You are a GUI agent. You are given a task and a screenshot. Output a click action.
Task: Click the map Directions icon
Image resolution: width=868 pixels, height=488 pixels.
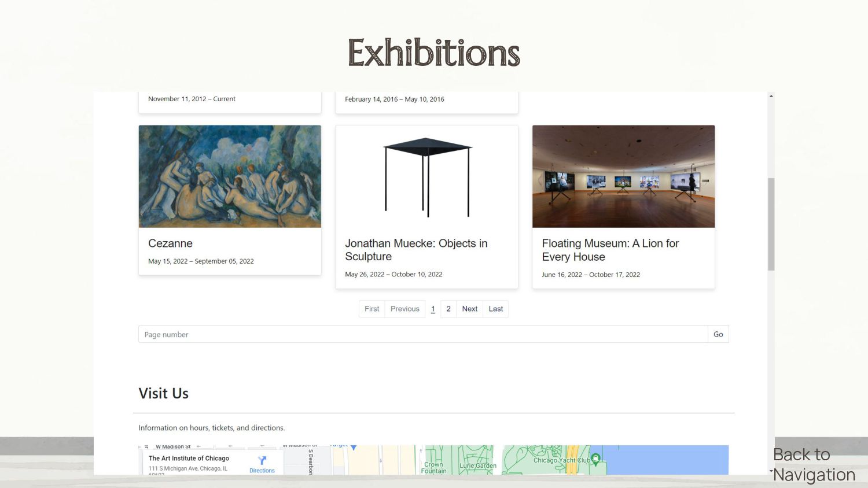point(262,461)
